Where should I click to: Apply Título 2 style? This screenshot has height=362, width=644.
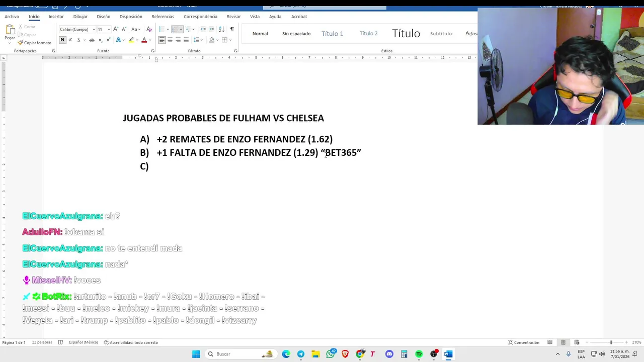pyautogui.click(x=368, y=34)
